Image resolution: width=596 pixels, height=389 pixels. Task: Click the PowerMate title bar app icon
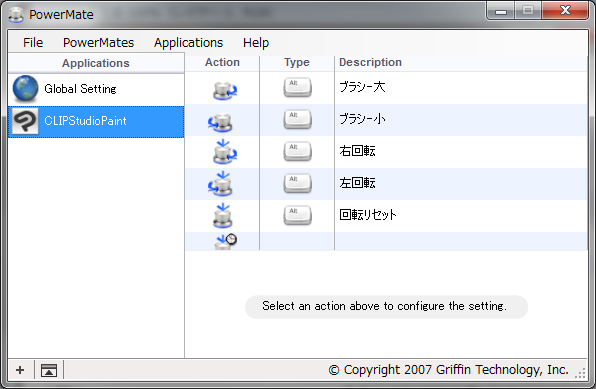point(16,14)
